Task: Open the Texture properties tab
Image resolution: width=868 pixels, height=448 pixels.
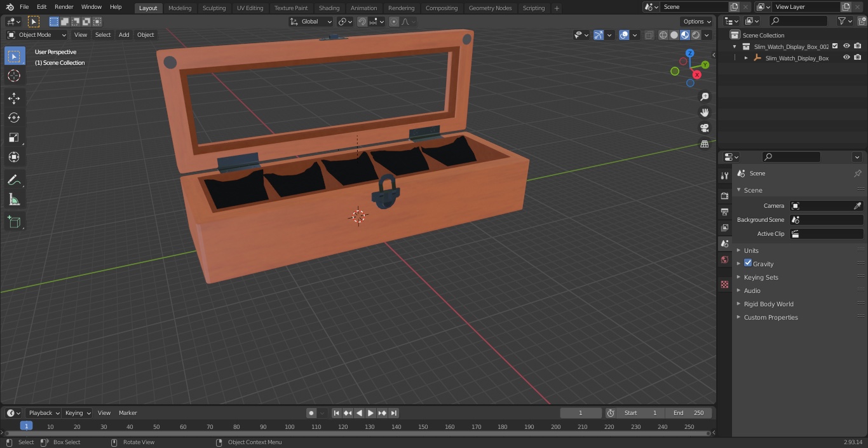Action: (x=724, y=284)
